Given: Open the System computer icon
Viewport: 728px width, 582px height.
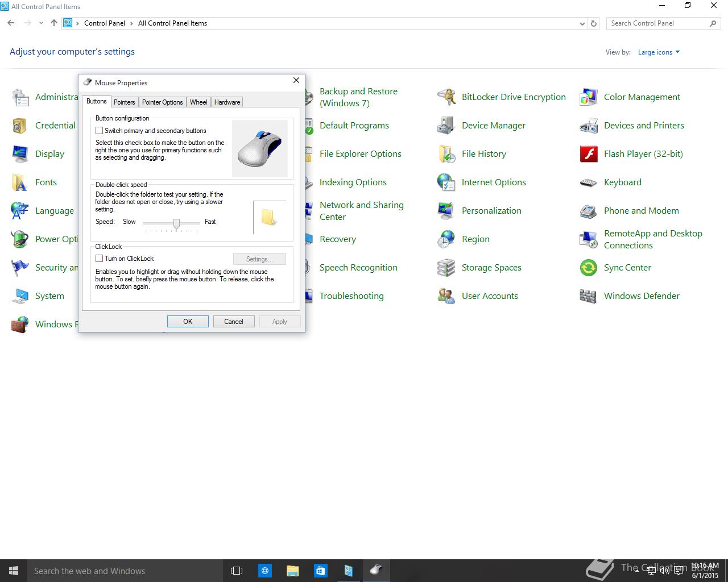Looking at the screenshot, I should pyautogui.click(x=20, y=296).
